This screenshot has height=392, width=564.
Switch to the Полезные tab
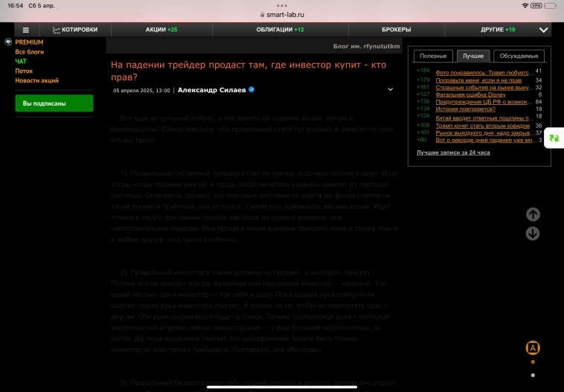coord(432,57)
